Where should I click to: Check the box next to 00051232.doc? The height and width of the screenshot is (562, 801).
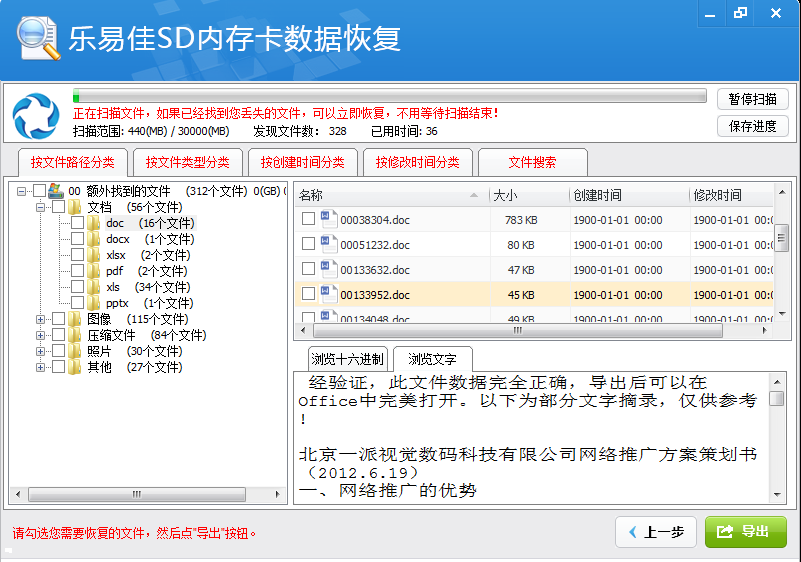pyautogui.click(x=308, y=244)
